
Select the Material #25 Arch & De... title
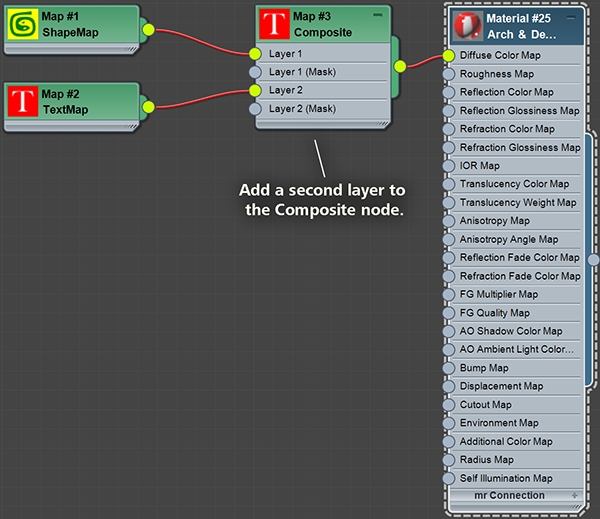pyautogui.click(x=521, y=26)
